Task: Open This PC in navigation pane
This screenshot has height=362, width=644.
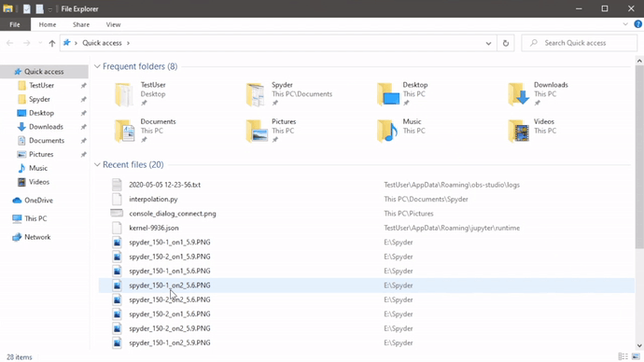Action: coord(35,218)
